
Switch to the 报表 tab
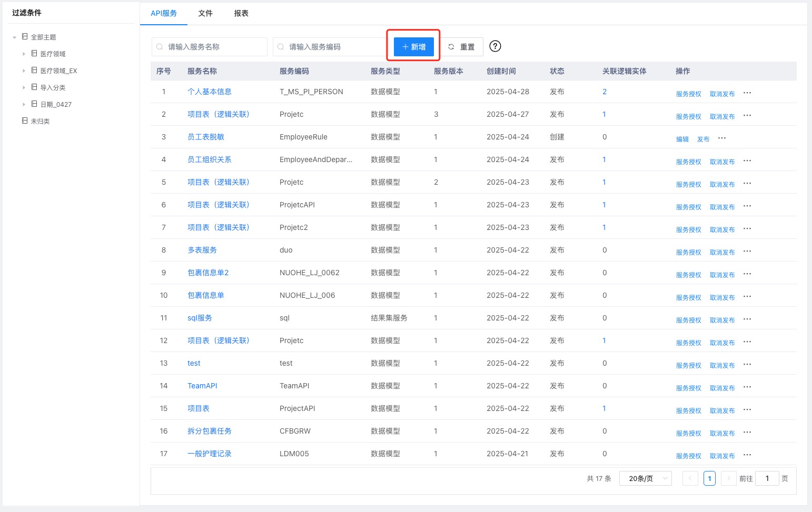tap(241, 13)
